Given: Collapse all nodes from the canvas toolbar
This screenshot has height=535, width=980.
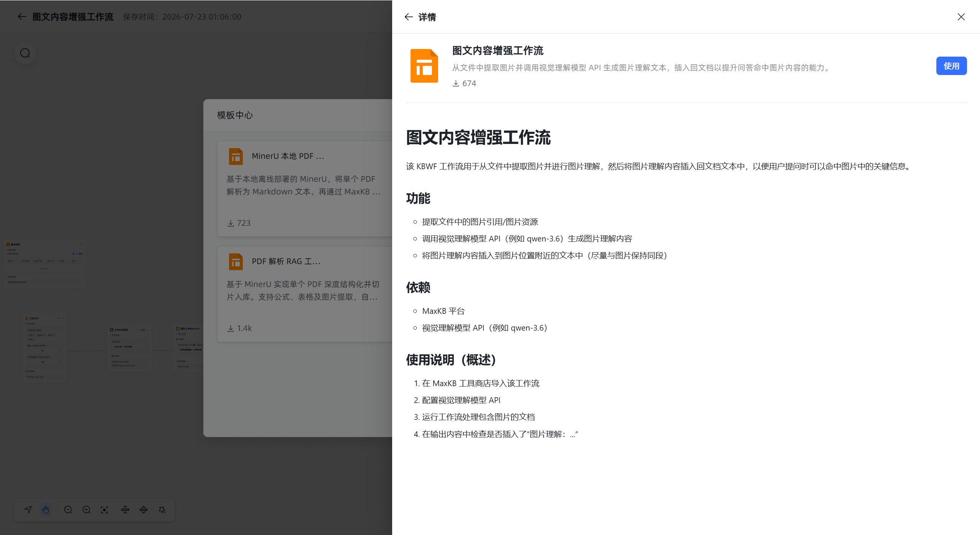Looking at the screenshot, I should coord(125,510).
